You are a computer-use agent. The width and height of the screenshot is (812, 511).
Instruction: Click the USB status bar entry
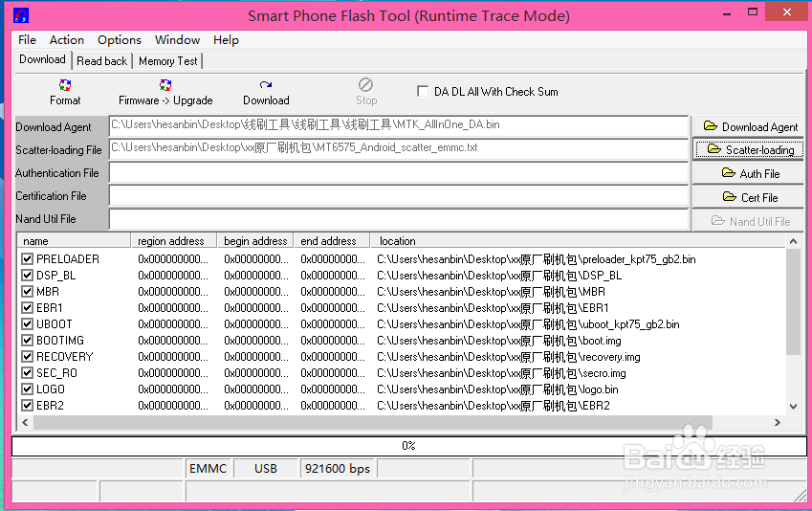coord(266,469)
